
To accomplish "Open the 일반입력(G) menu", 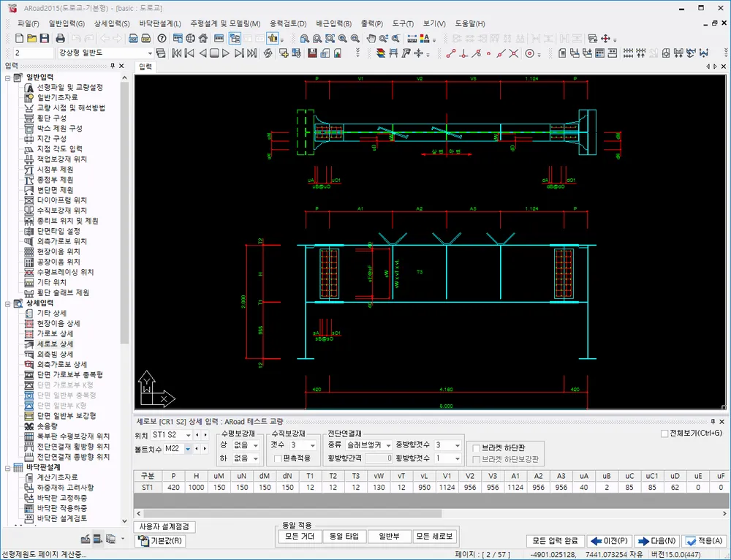I will point(67,23).
